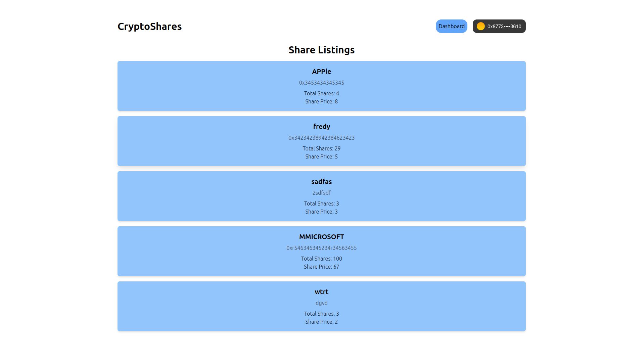Click APPle's Total Shares: 4
The width and height of the screenshot is (644, 362).
[x=321, y=93]
